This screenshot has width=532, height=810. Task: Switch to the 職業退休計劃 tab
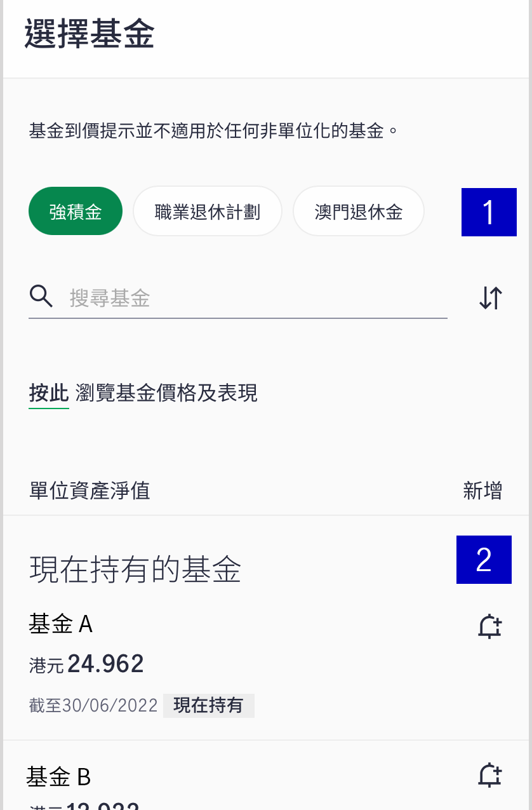coord(208,212)
